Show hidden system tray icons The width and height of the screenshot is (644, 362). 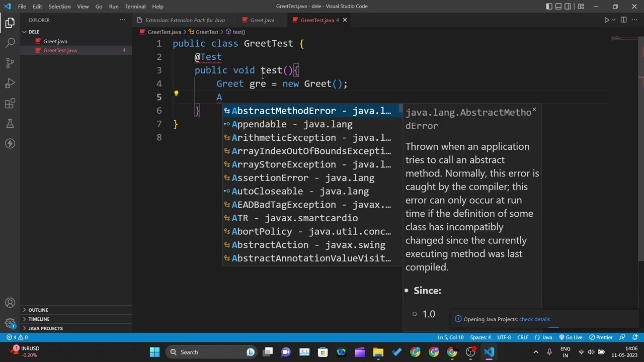536,352
